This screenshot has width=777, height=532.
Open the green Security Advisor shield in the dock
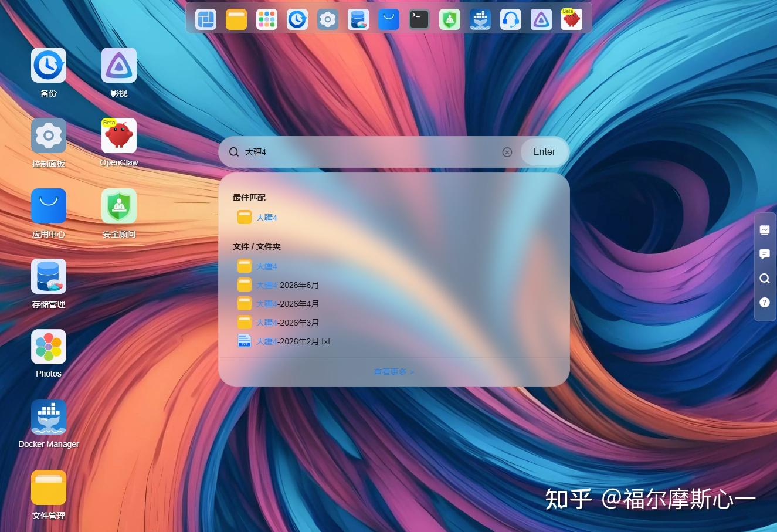tap(450, 19)
